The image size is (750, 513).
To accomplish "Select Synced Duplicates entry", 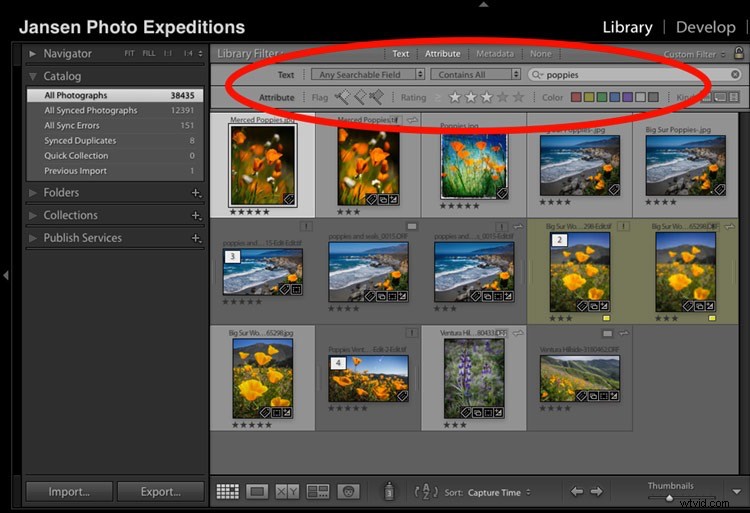I will (x=115, y=141).
